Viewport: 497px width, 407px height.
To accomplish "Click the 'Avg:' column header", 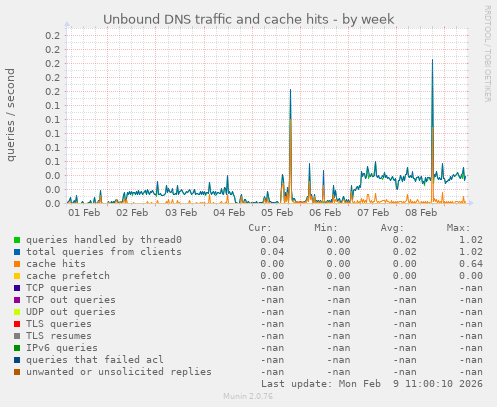I will click(x=392, y=228).
